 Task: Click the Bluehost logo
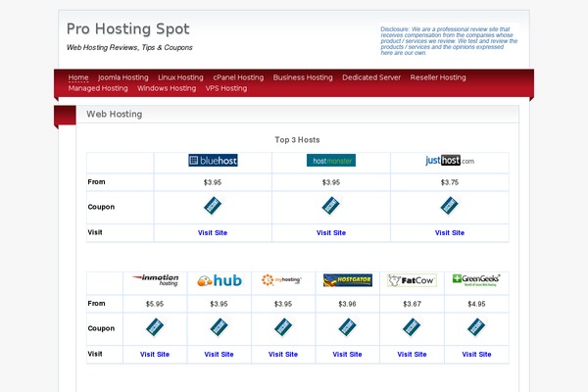point(213,161)
